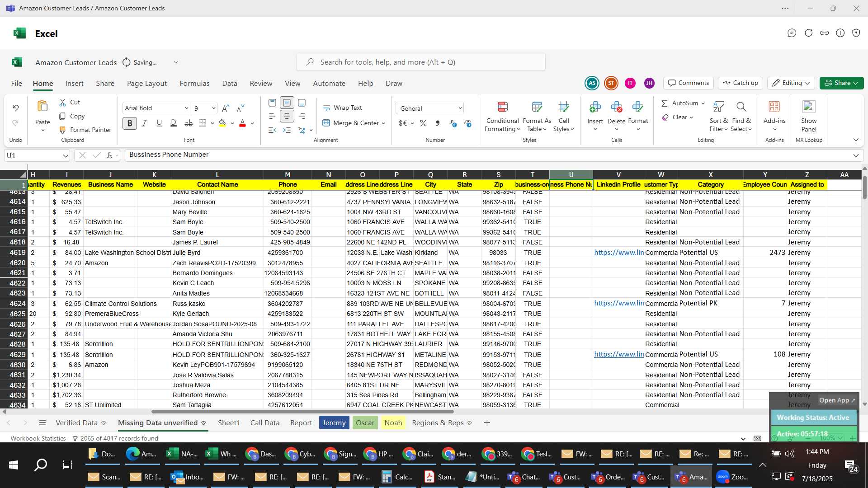868x488 pixels.
Task: Open Conditional Formatting menu
Action: click(502, 117)
